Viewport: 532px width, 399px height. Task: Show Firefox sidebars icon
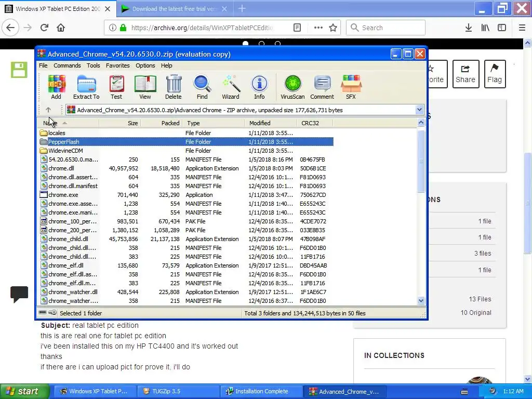[502, 28]
